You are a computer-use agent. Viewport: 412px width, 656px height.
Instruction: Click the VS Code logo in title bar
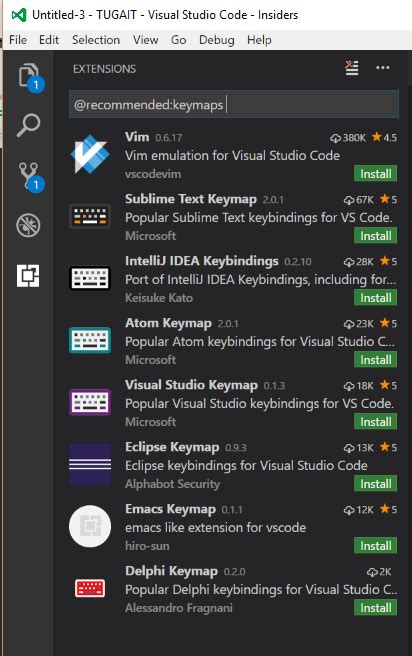coord(19,15)
